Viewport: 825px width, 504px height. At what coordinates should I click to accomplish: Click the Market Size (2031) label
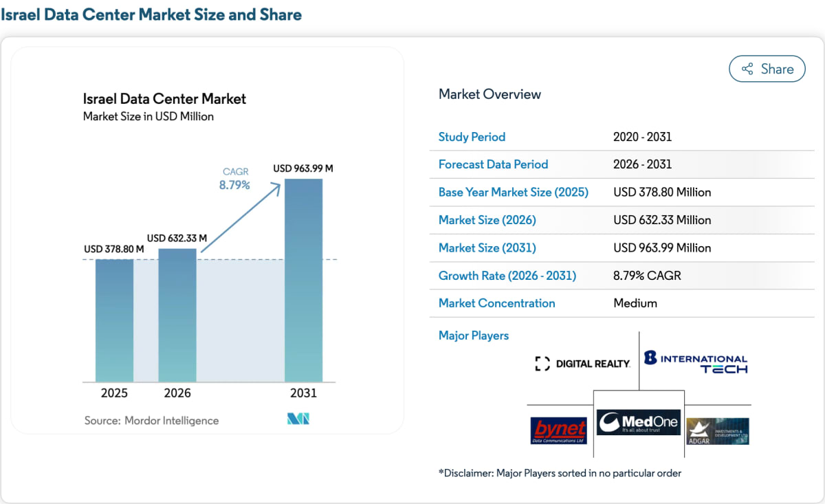(487, 248)
